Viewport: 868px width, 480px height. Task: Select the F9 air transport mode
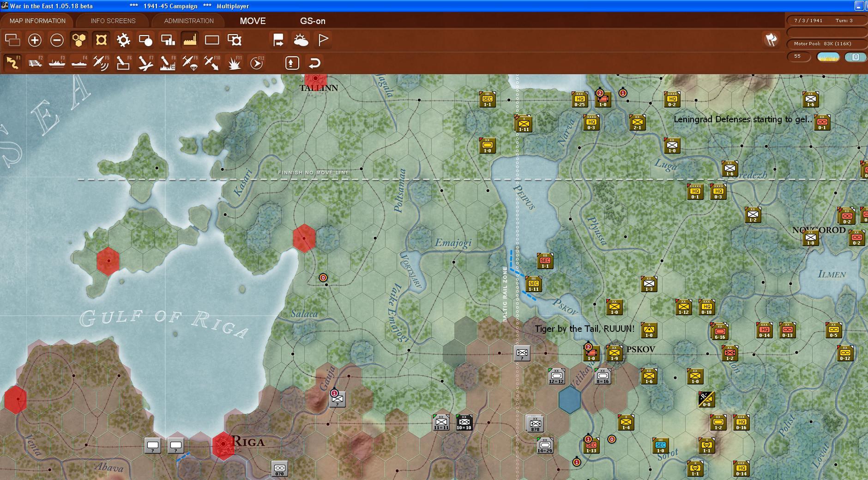coord(190,63)
